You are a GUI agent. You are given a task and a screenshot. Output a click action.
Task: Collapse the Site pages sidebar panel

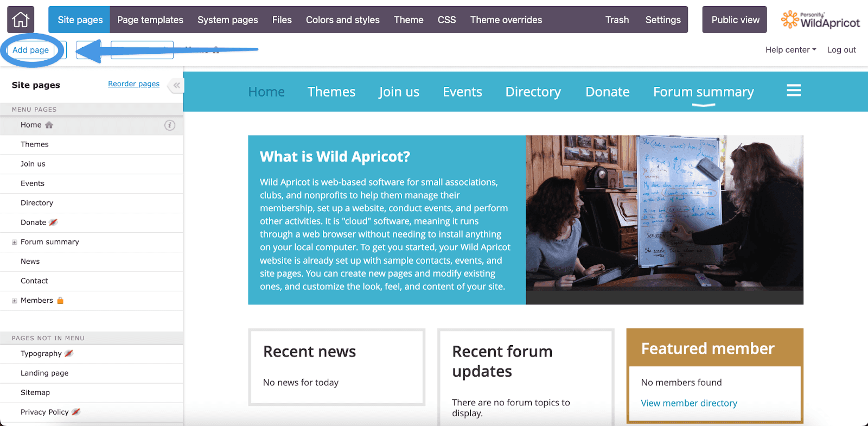point(176,85)
